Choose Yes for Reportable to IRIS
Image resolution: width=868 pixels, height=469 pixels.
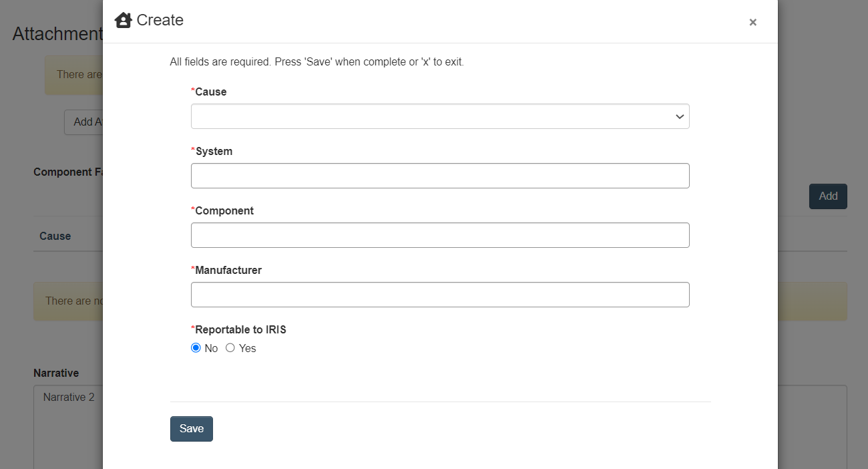coord(230,348)
